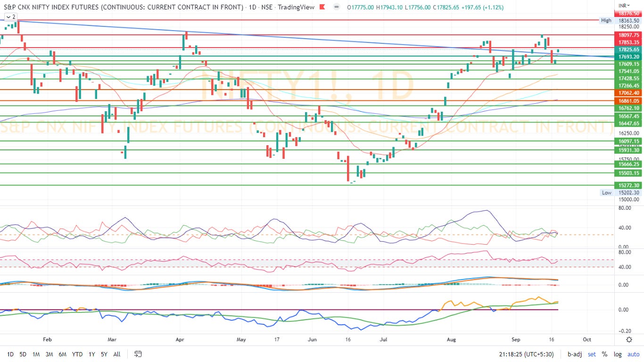Click the red 18097.75 price label

pos(629,35)
